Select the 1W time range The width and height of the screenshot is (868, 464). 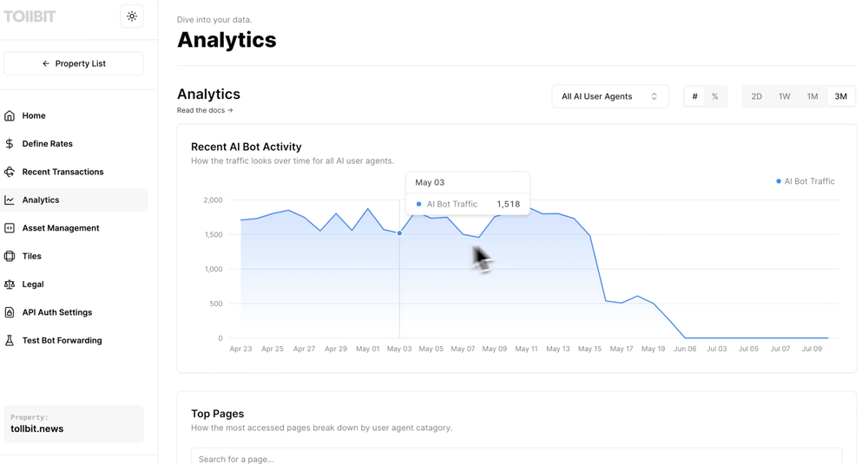785,96
